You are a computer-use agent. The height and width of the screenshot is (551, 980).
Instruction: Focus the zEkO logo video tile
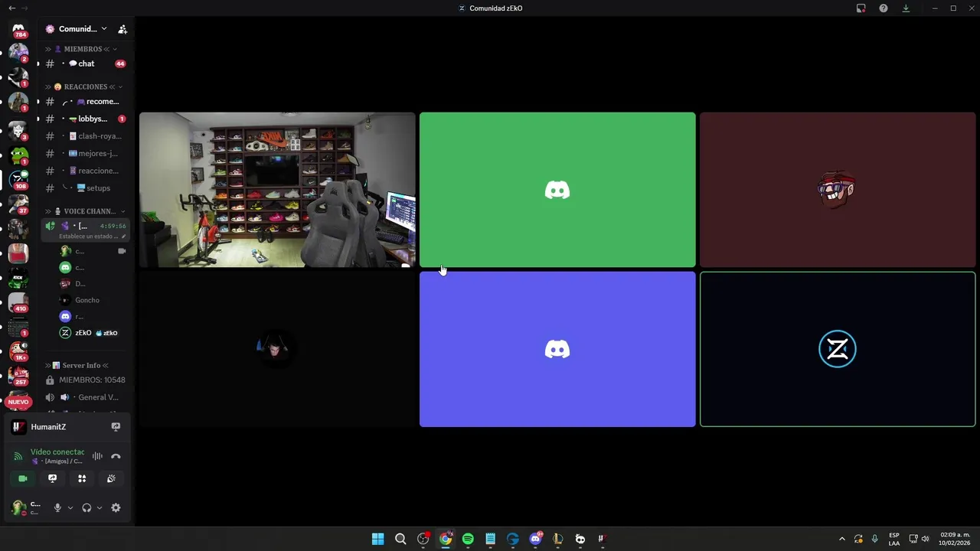838,349
